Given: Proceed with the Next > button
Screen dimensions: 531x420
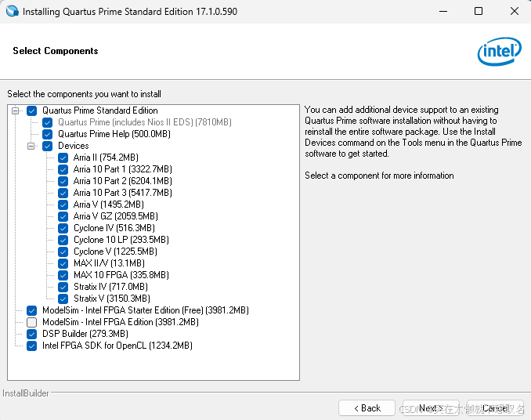Looking at the screenshot, I should [x=431, y=408].
